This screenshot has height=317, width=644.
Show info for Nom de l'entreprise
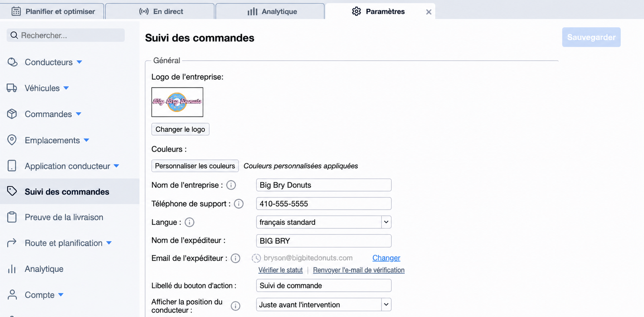[x=231, y=185]
